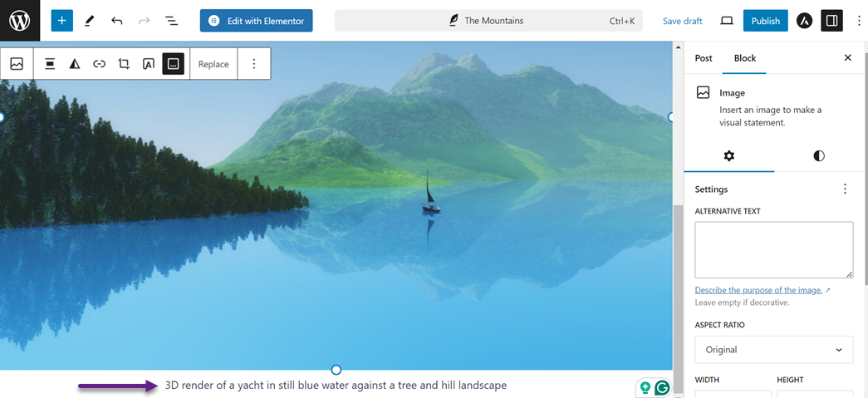Click the Alternative Text input box

pyautogui.click(x=774, y=249)
